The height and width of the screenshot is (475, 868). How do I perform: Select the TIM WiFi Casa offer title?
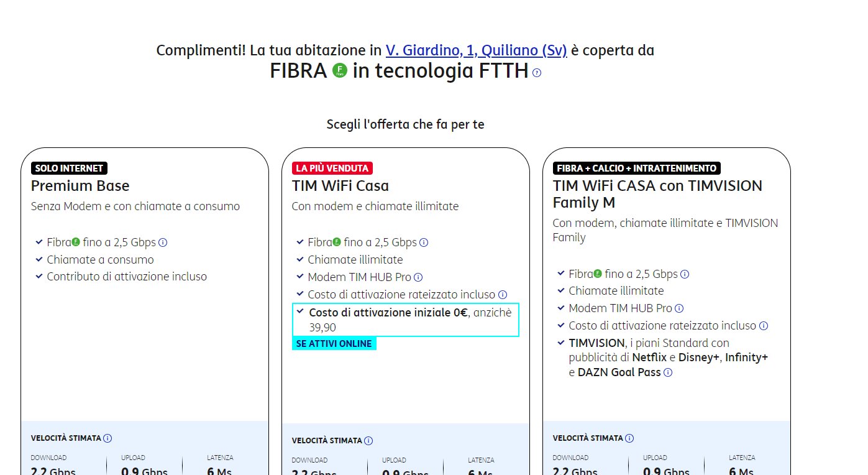(x=340, y=186)
